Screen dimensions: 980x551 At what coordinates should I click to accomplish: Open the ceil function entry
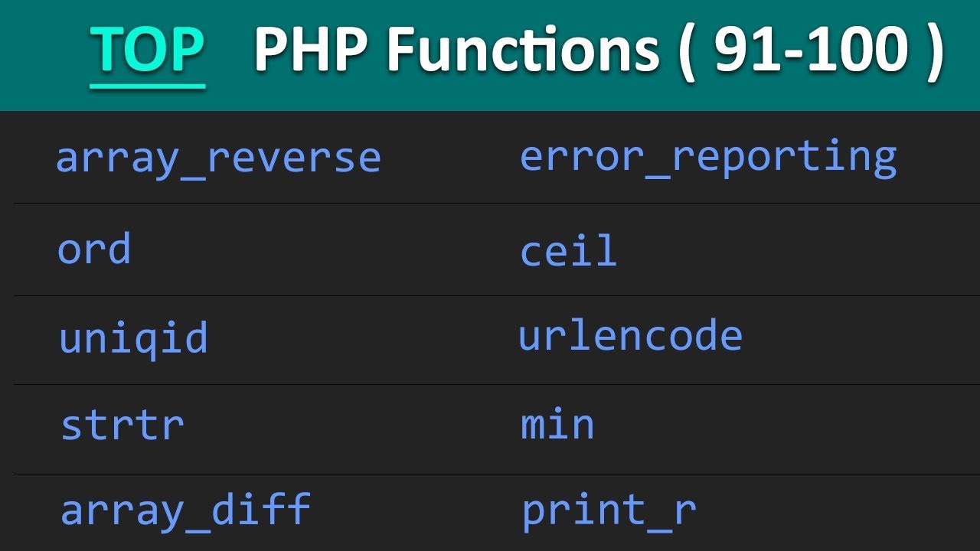pos(568,251)
